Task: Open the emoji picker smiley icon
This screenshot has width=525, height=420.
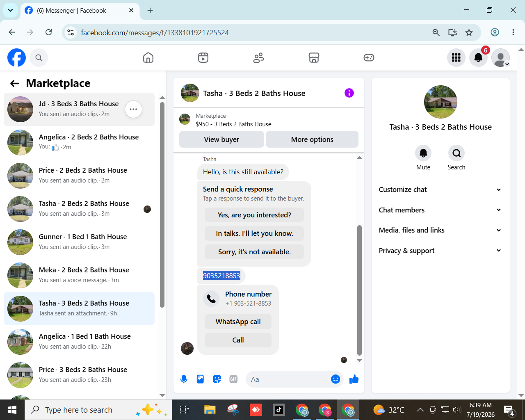Action: point(336,379)
